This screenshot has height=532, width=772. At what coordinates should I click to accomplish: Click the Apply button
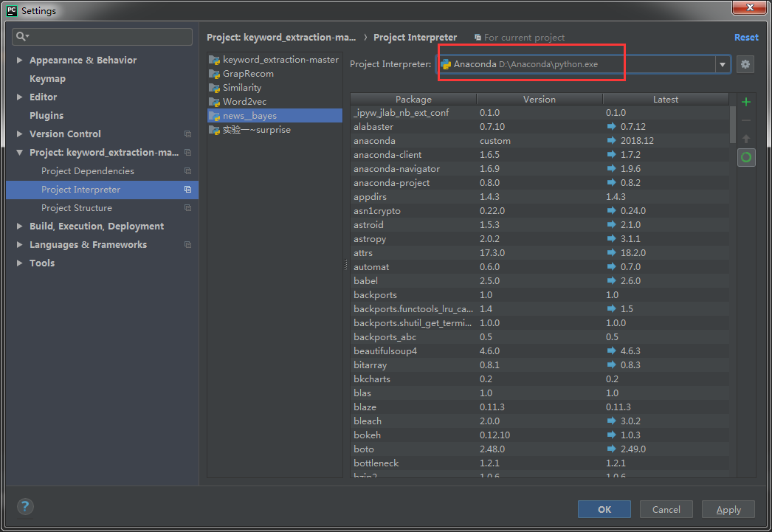click(728, 509)
